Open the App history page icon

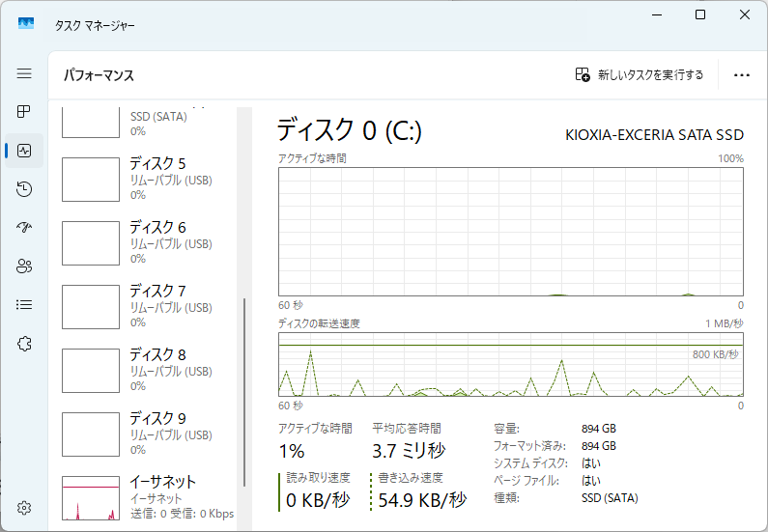pyautogui.click(x=24, y=189)
